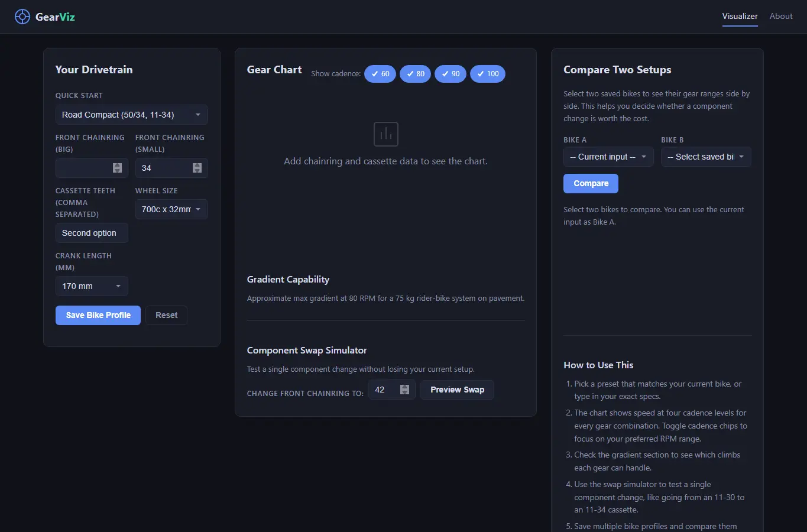
Task: Toggle the 60 cadence chip
Action: pos(380,74)
